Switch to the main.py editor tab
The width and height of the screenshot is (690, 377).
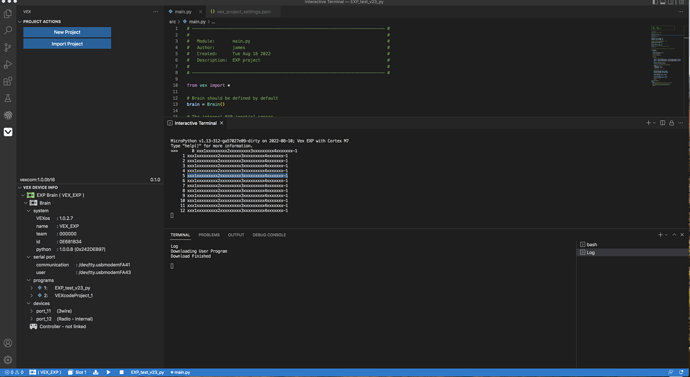(183, 12)
